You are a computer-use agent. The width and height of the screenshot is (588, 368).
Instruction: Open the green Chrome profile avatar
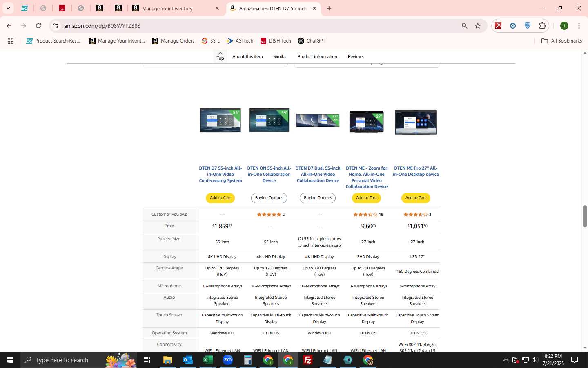pyautogui.click(x=564, y=26)
